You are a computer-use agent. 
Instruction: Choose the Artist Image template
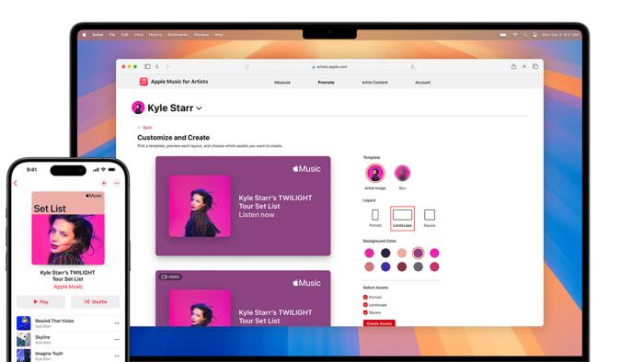[x=375, y=173]
